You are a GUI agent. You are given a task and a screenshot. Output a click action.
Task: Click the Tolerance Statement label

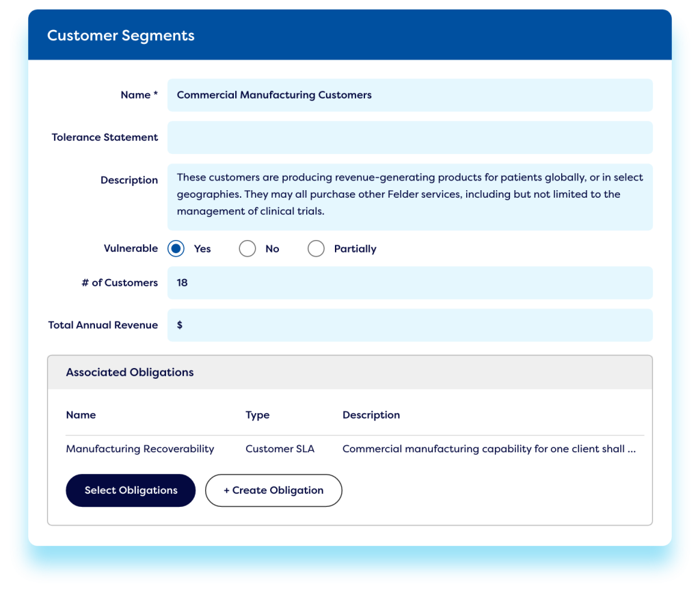coord(105,137)
